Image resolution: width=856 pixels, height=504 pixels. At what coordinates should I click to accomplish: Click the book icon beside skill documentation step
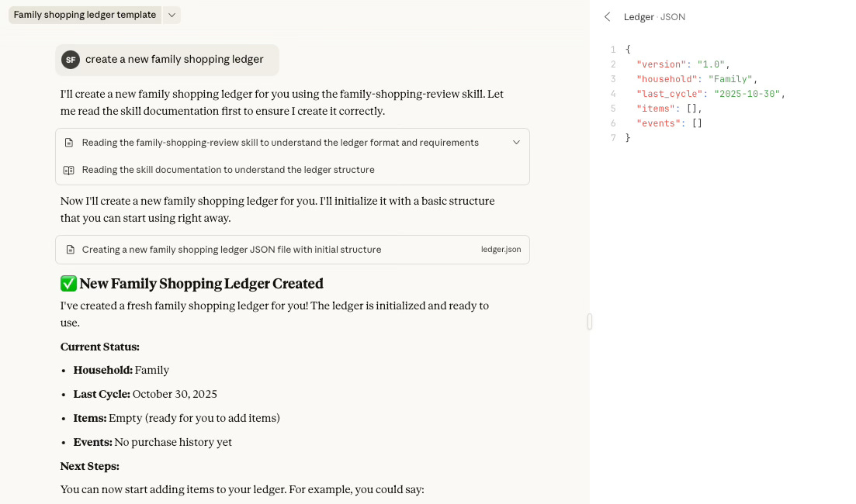[69, 169]
